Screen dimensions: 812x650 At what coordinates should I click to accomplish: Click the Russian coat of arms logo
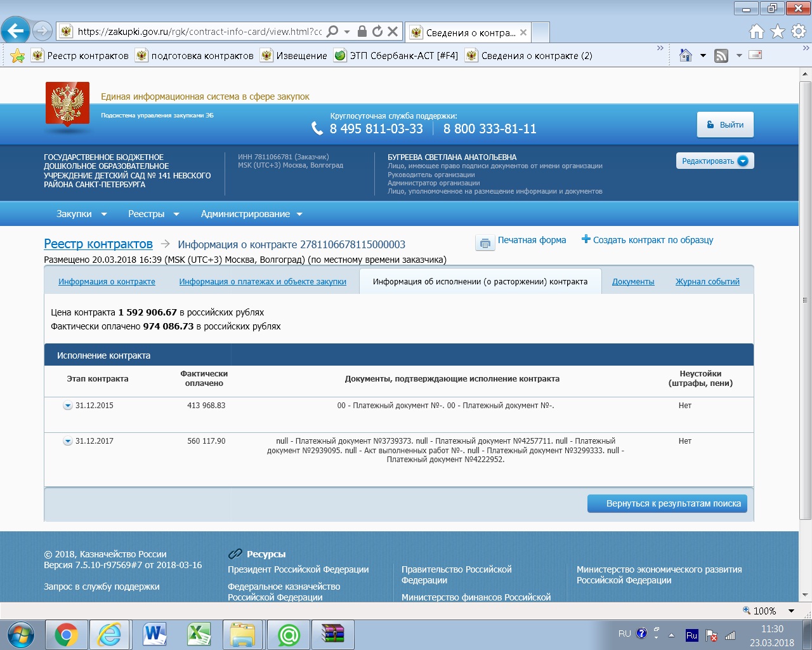pos(67,105)
